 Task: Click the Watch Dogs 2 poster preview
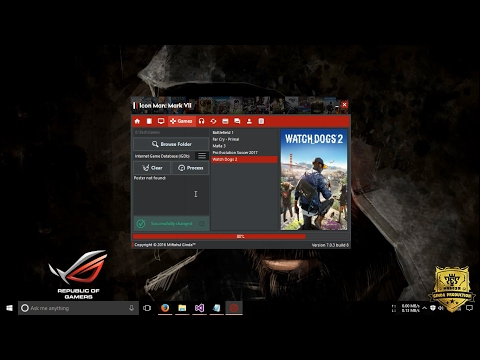tap(314, 180)
